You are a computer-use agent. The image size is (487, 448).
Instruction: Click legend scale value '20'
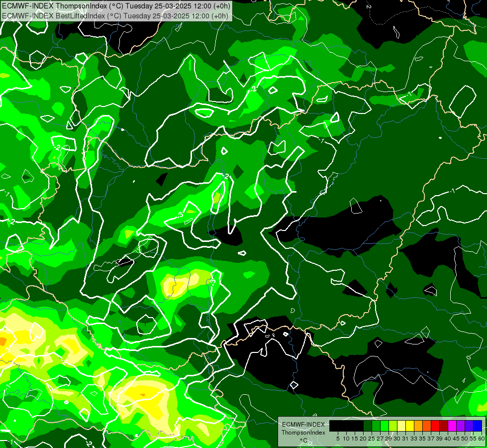click(x=363, y=439)
